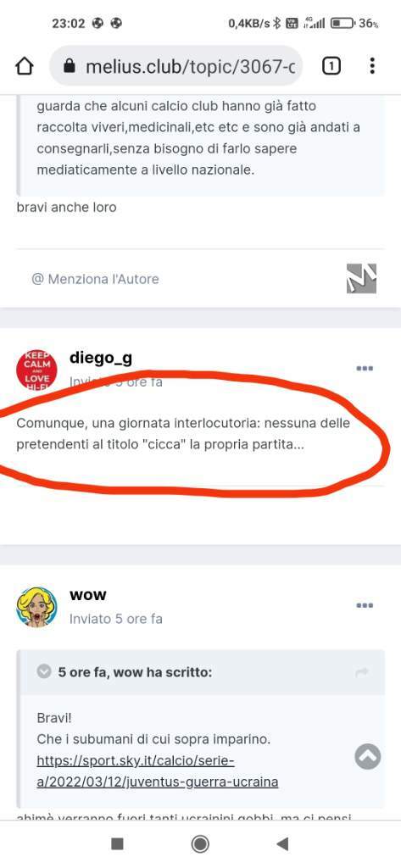Screen dimensions: 401x868
Task: Open the sport.sky.it Juventus article link
Action: (x=158, y=771)
